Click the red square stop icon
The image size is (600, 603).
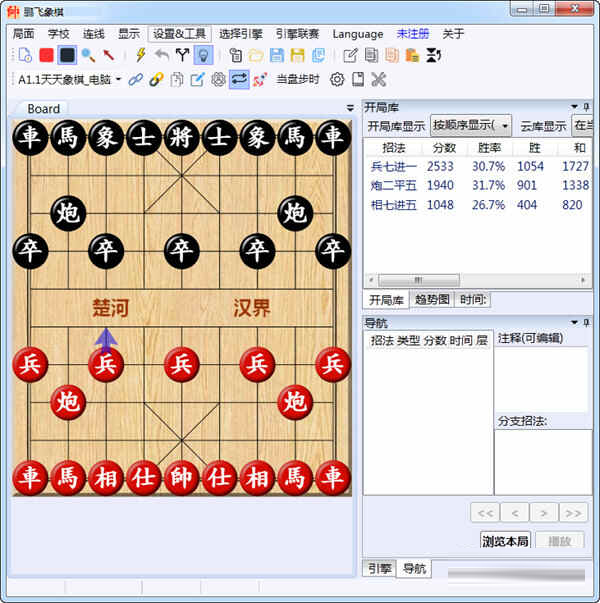(46, 55)
